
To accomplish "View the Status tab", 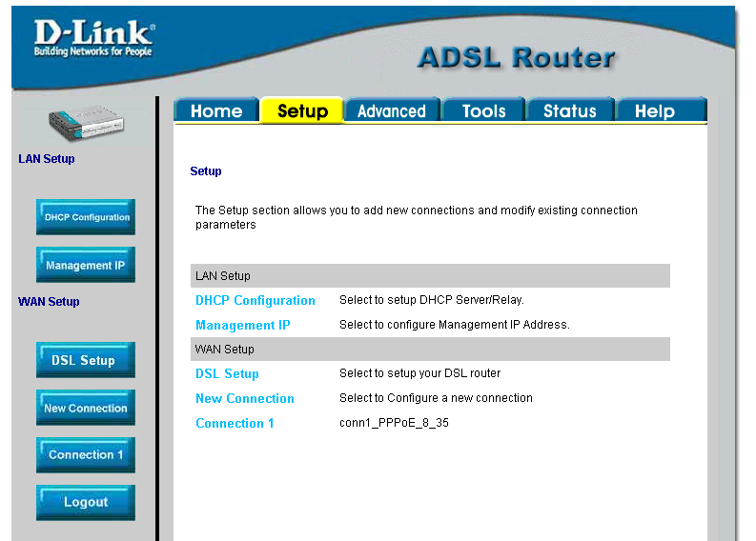I will click(570, 110).
